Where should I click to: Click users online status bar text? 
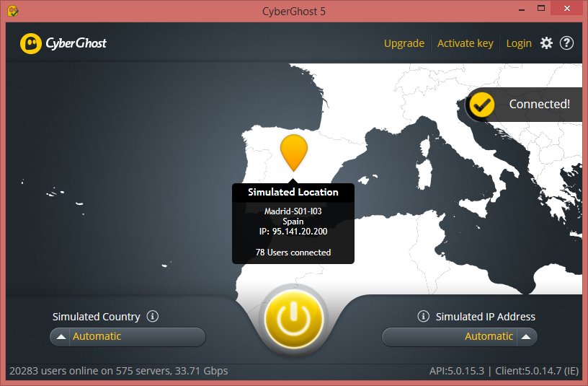118,371
